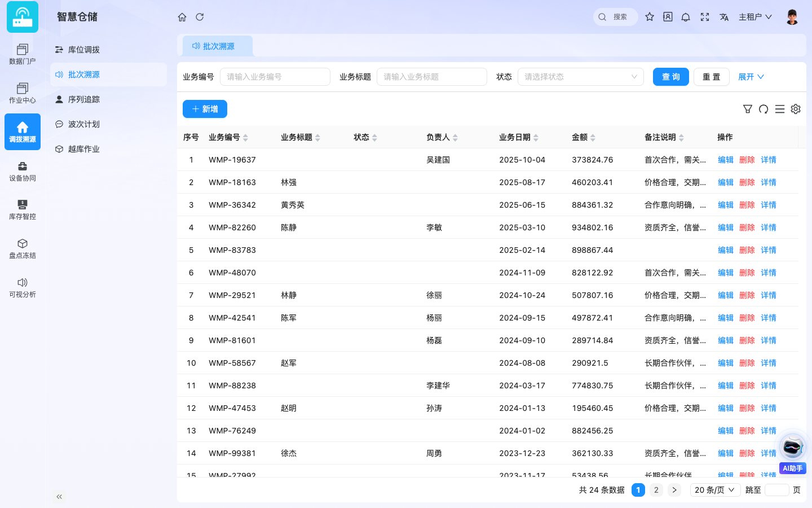Click the table reload icon
Viewport: 812px width, 508px height.
764,109
